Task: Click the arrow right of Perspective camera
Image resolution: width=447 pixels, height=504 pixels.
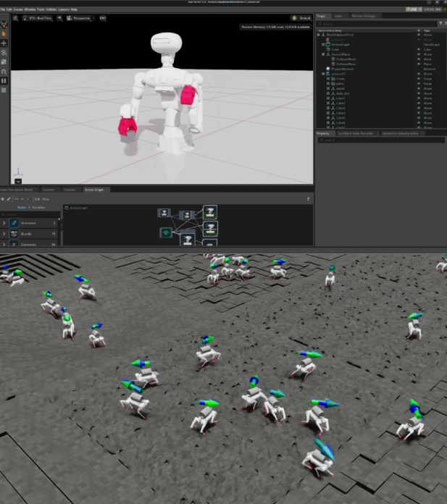Action: [94, 18]
